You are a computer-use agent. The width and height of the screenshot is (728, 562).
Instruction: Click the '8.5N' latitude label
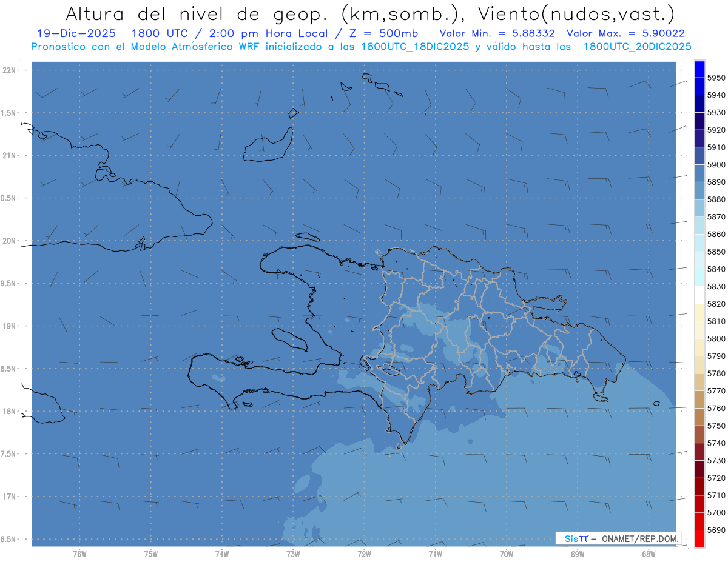click(x=8, y=369)
